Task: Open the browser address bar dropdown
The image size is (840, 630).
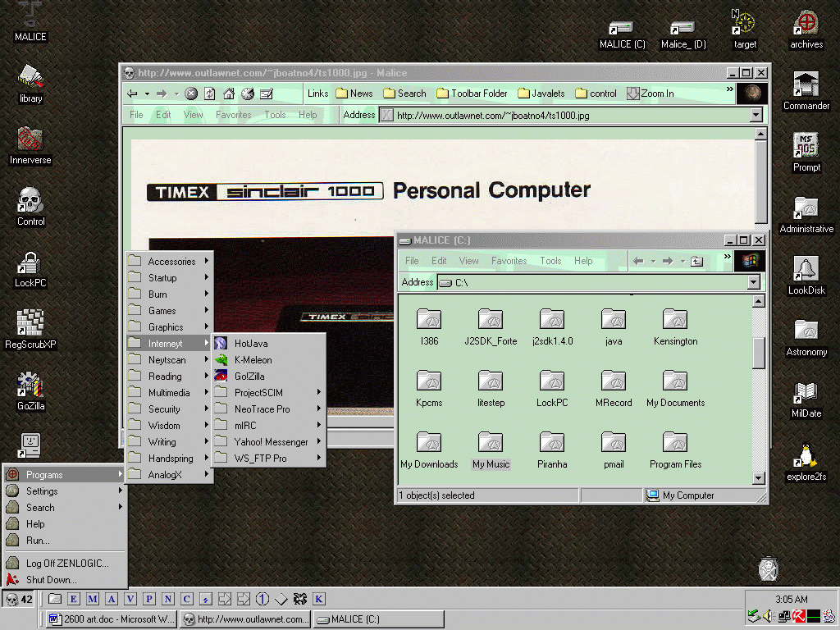Action: pos(756,115)
